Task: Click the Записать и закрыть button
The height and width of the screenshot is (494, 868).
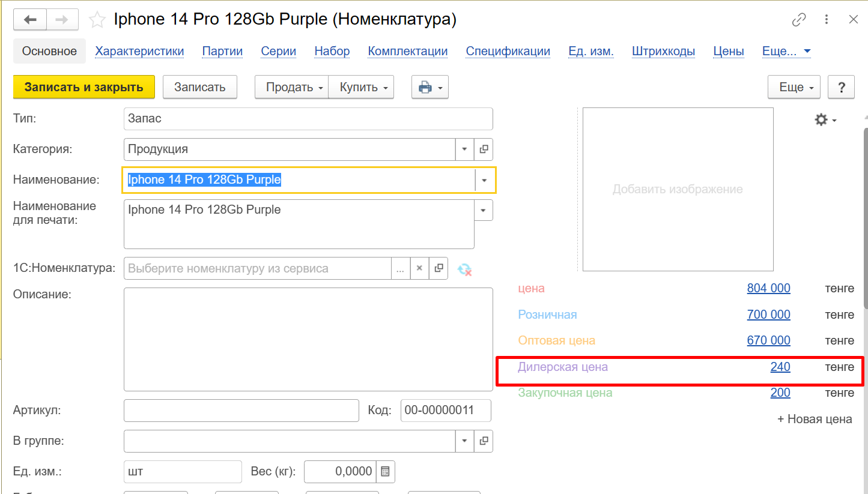Action: (83, 87)
